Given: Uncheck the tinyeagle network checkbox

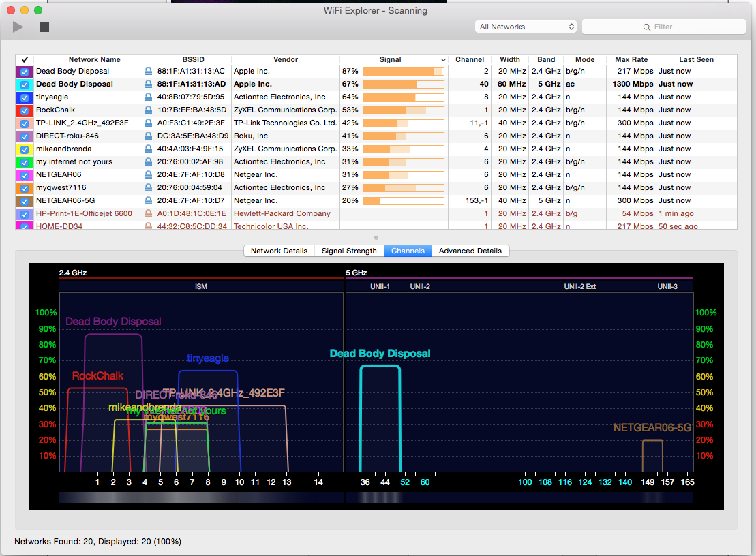Looking at the screenshot, I should coord(25,97).
